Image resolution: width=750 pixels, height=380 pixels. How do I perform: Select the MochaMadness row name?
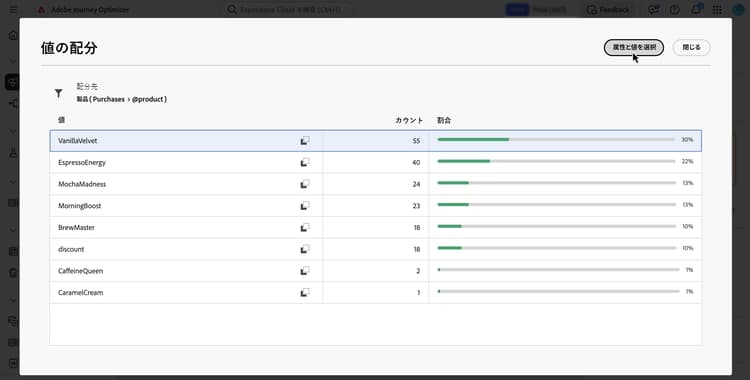[82, 184]
